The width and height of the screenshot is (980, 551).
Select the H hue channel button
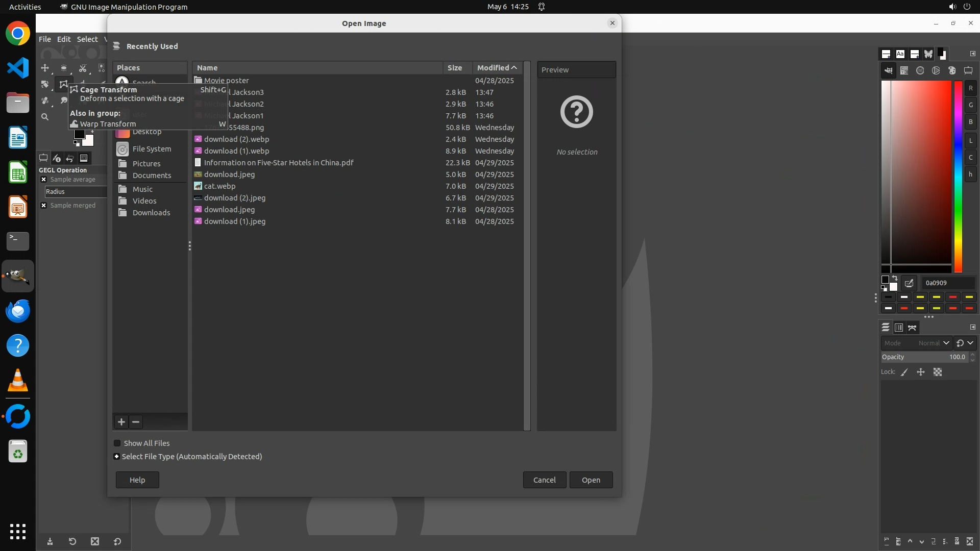coord(970,174)
